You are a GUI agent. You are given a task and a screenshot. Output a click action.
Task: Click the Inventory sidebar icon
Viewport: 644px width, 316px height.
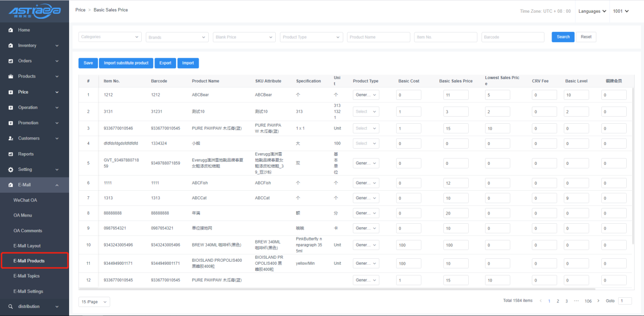(x=11, y=46)
